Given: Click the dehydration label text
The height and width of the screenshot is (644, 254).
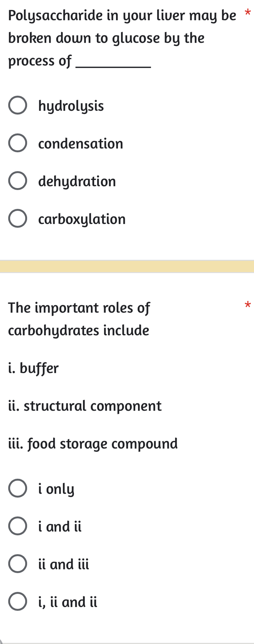Looking at the screenshot, I should pyautogui.click(x=77, y=181).
